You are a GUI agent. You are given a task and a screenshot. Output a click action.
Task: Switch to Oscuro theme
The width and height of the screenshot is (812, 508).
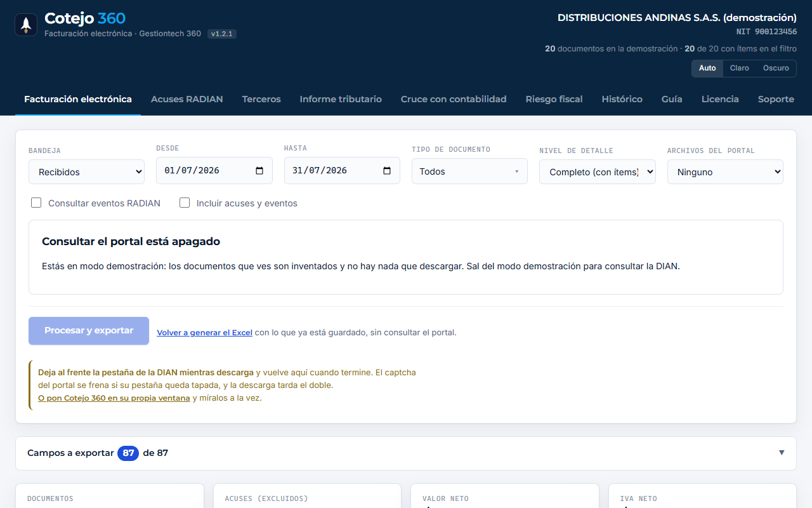(776, 68)
